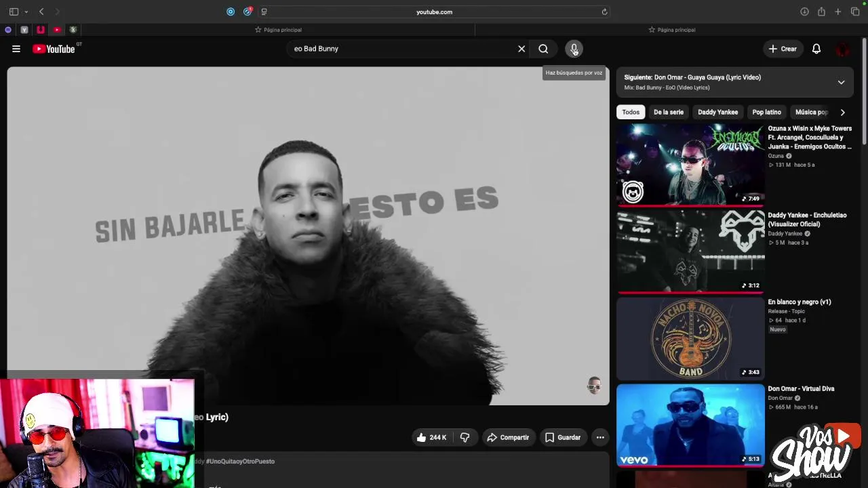The height and width of the screenshot is (488, 868).
Task: Open the 'Enemigos Ocultos' video thumbnail
Action: [690, 165]
